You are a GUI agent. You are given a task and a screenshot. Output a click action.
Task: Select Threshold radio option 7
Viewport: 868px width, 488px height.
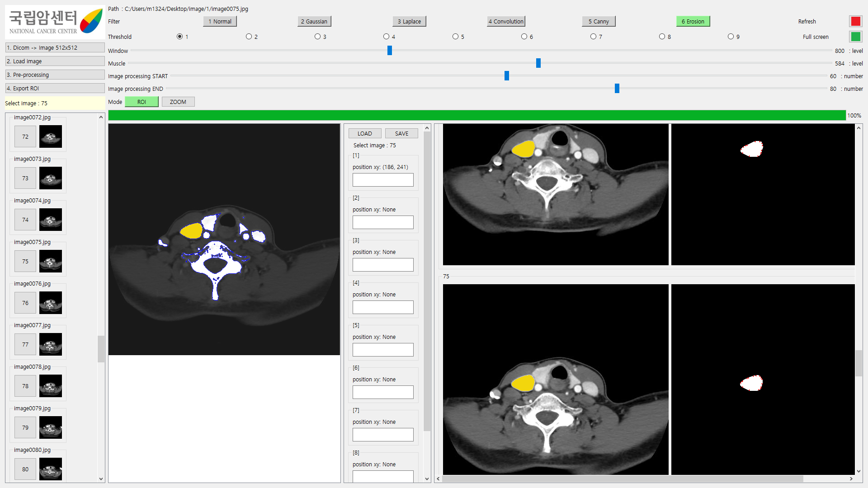(x=593, y=37)
